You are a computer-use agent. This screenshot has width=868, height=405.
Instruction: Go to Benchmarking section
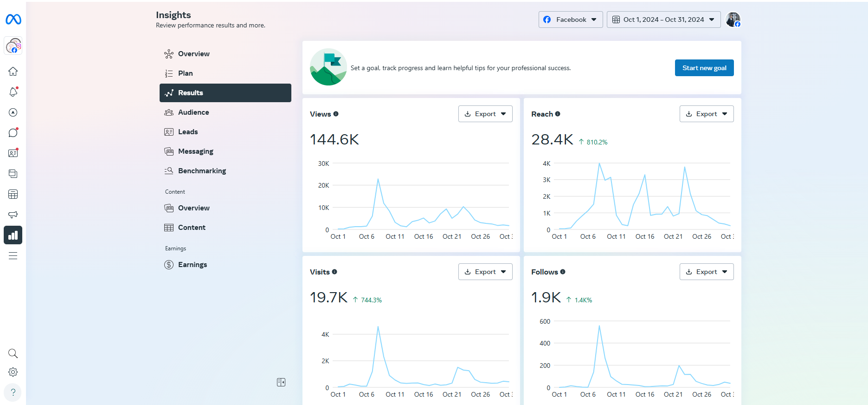202,171
